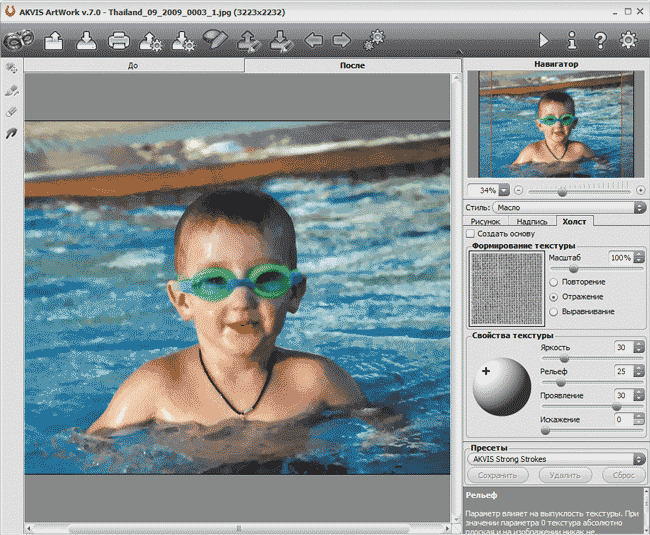Enable the 'Создать основу' checkbox
This screenshot has height=535, width=650.
point(472,233)
